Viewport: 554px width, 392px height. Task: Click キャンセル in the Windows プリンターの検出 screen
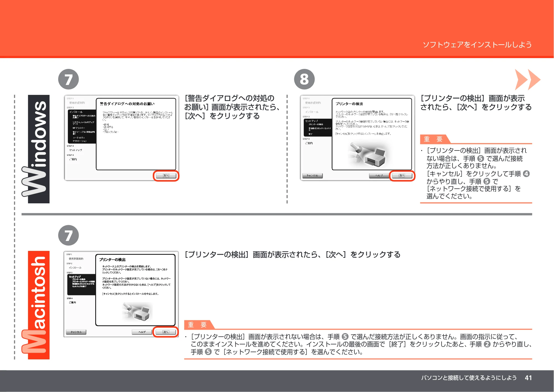coord(312,176)
